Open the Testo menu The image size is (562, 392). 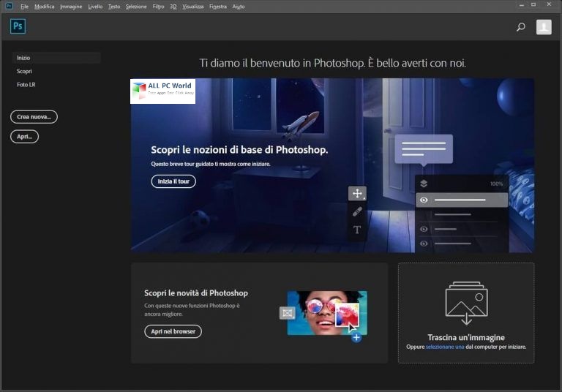[114, 7]
